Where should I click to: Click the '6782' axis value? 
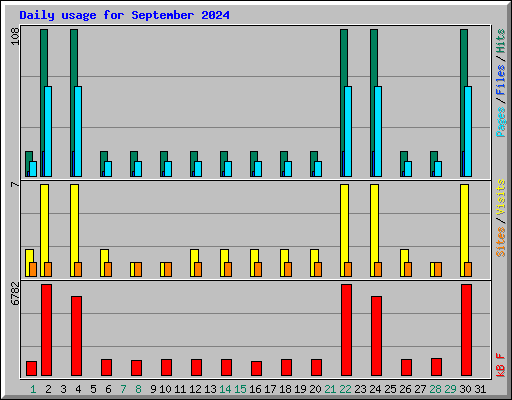point(15,294)
